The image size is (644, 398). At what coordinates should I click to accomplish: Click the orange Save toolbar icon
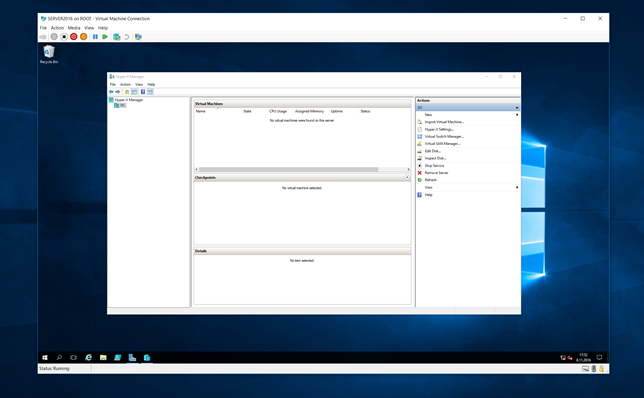click(x=83, y=37)
